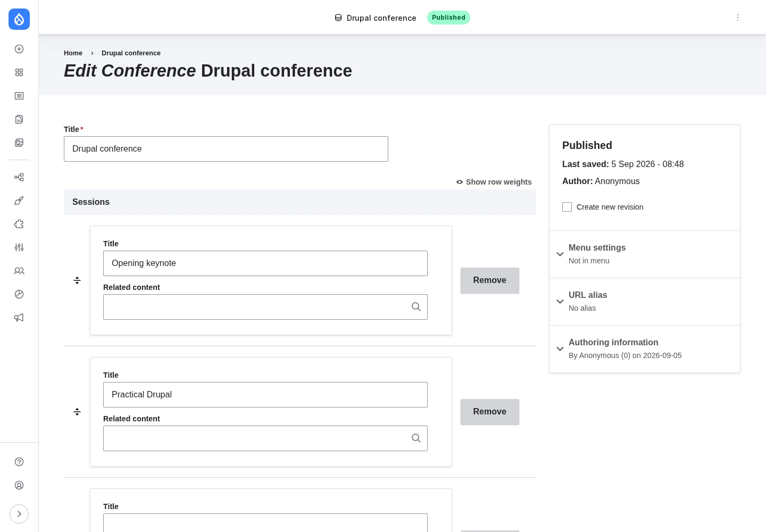Click the Sessions table header
This screenshot has height=532, width=766.
coord(300,202)
